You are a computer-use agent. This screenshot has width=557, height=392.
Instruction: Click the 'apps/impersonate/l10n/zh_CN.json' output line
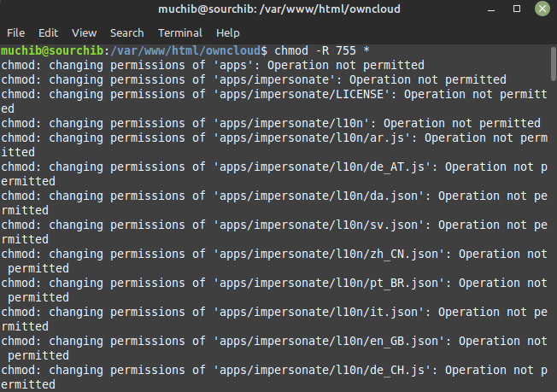(274, 261)
